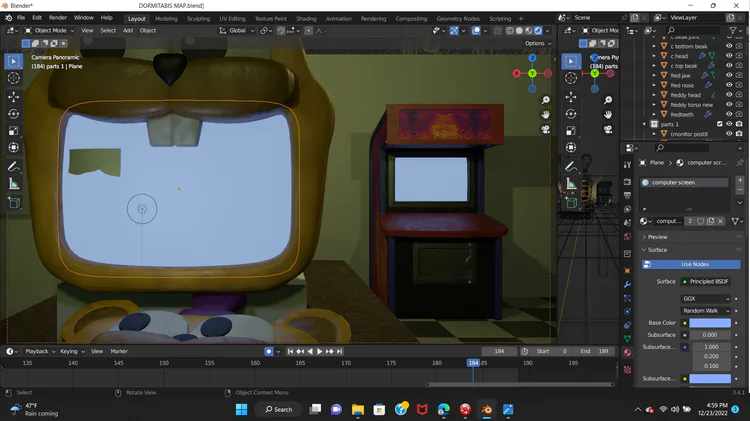Screen dimensions: 750x421
Task: Click the Subsurface Color swatch
Action: pyautogui.click(x=710, y=378)
